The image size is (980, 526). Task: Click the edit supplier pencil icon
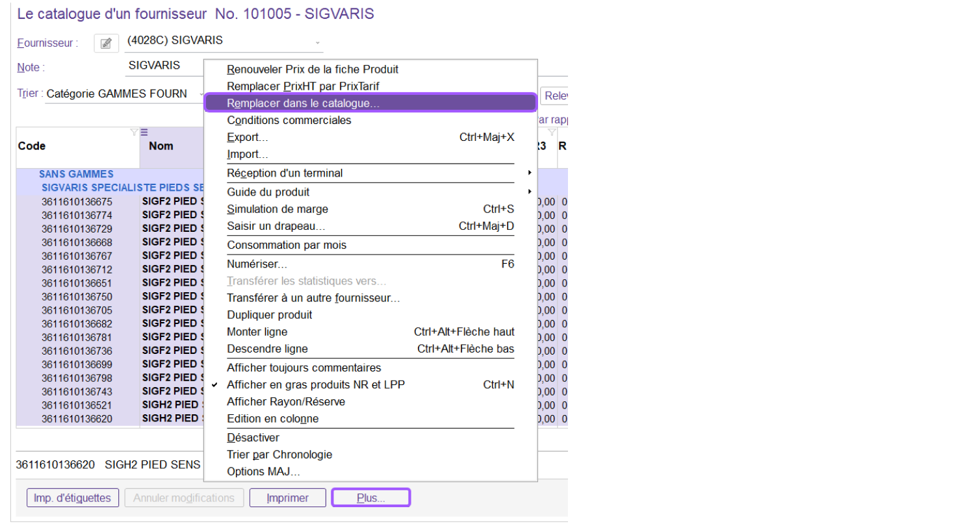point(106,44)
